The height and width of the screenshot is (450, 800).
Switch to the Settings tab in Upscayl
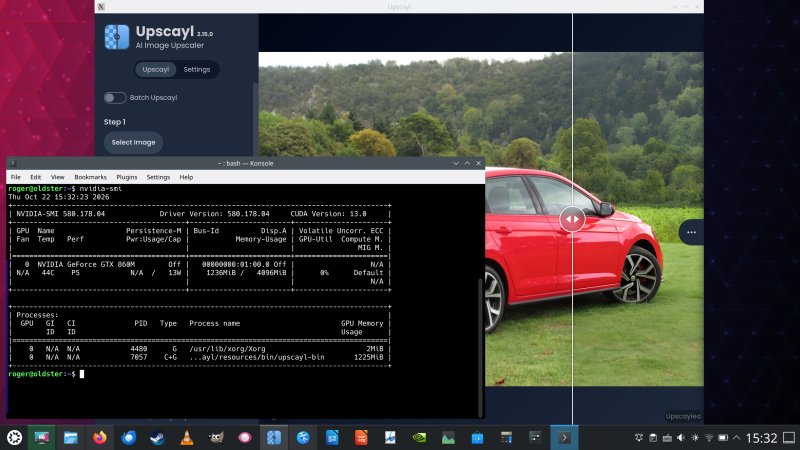tap(197, 69)
